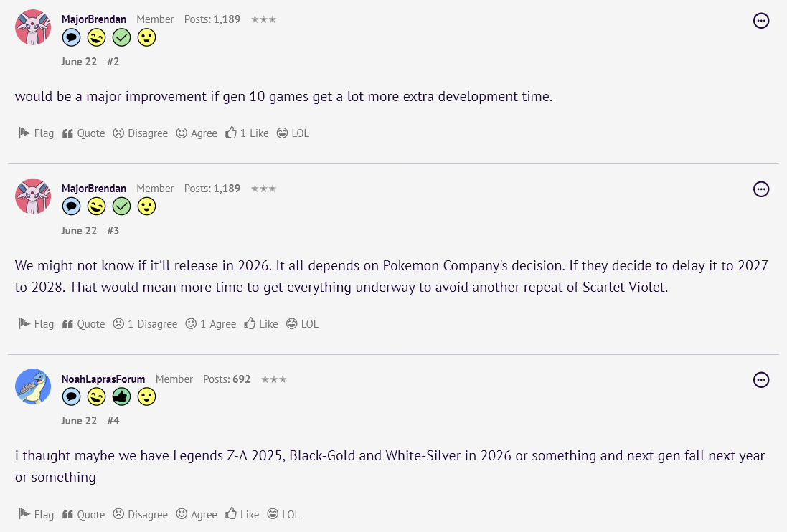Click the smiley face badge on post #2
787x532 pixels.
146,37
